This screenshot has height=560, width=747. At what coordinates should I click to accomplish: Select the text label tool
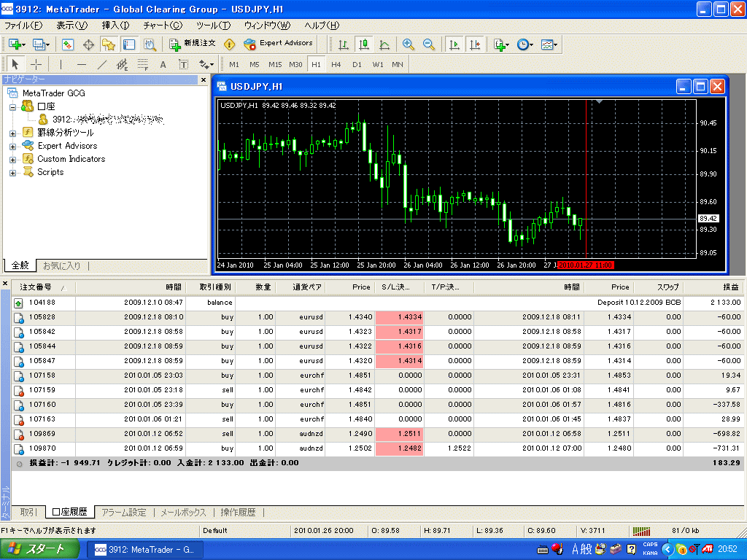click(x=163, y=64)
